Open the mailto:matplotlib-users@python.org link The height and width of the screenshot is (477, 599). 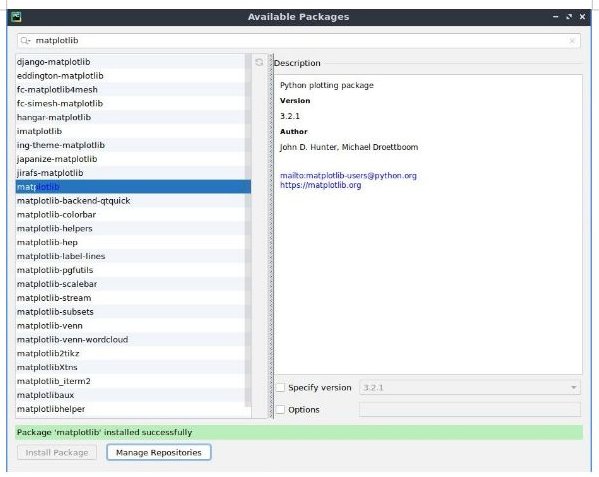[x=348, y=176]
